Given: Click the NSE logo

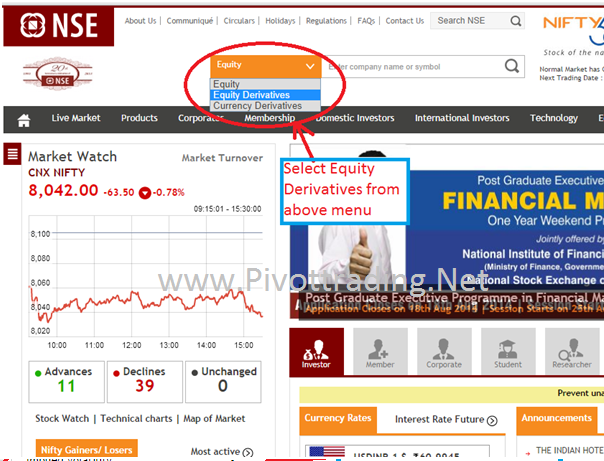Looking at the screenshot, I should coord(59,26).
